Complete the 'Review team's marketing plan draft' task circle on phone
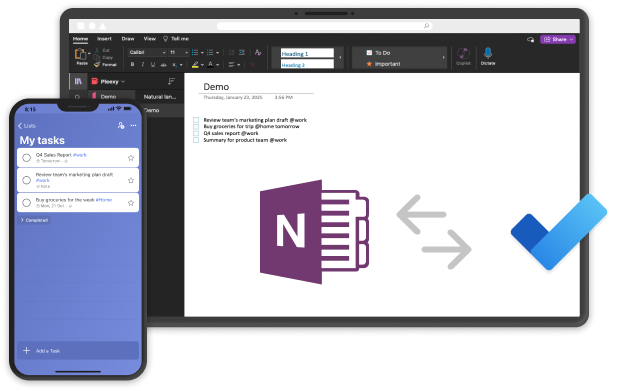This screenshot has width=619, height=391. [x=26, y=180]
